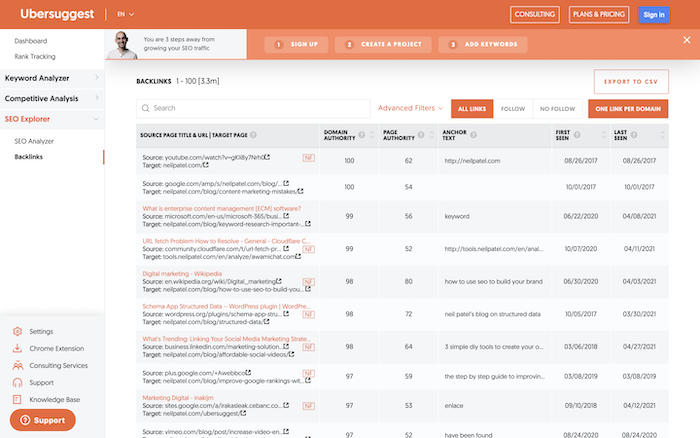700x438 pixels.
Task: Expand the Keyword Analyzer section
Action: pos(52,78)
